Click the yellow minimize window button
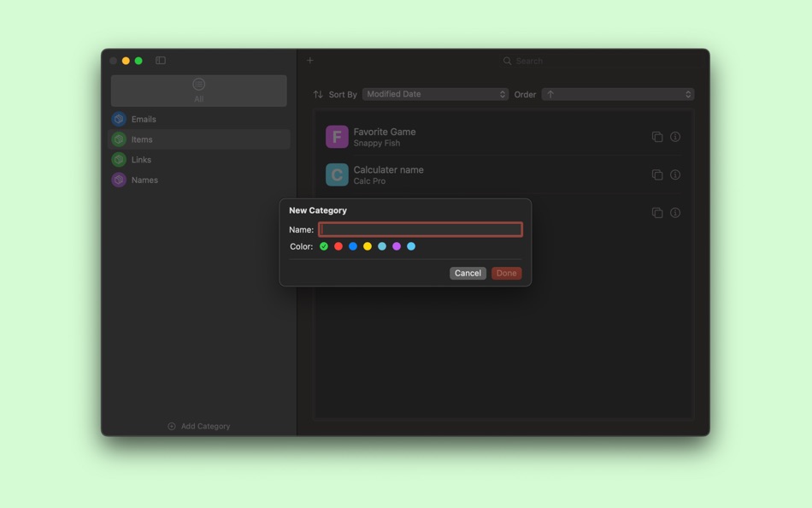 tap(126, 61)
